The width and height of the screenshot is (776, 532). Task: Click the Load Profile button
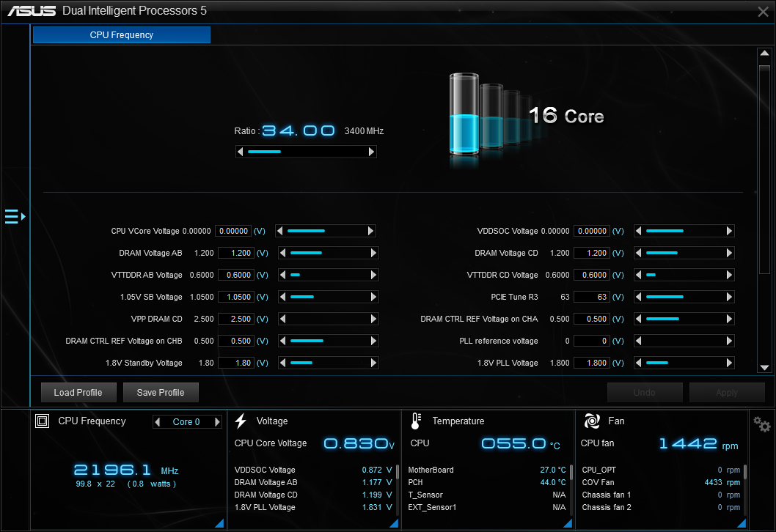[x=78, y=393]
